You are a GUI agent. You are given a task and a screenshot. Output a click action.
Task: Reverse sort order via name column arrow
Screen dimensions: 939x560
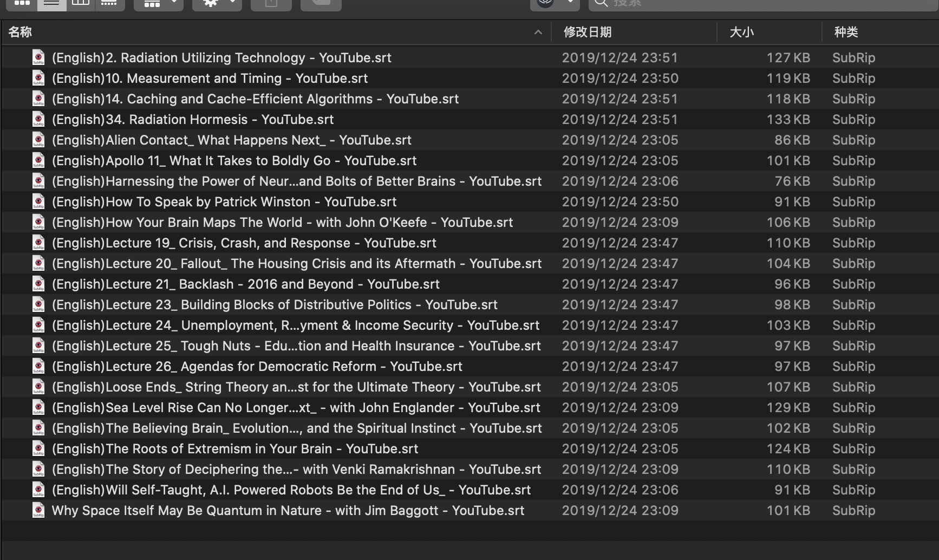pos(538,32)
